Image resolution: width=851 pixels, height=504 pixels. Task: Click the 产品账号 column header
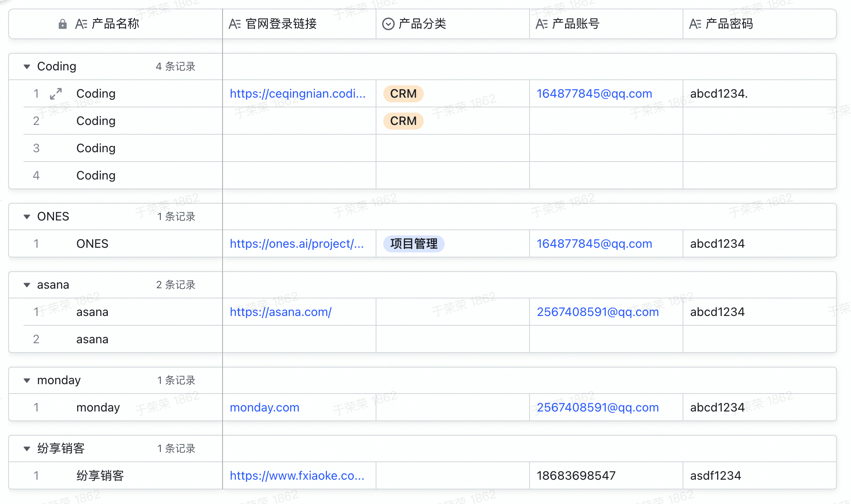(606, 24)
